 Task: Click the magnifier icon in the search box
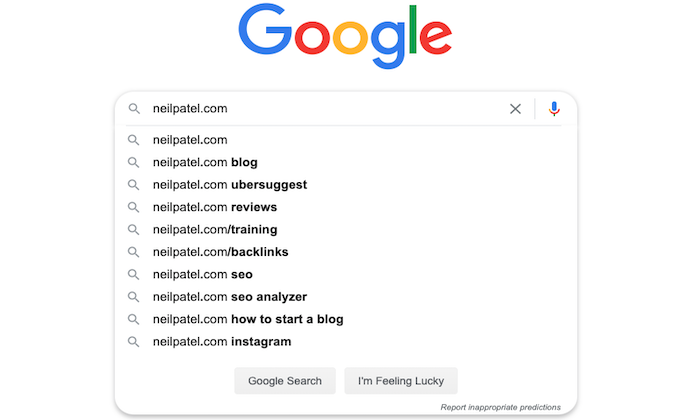pyautogui.click(x=134, y=109)
